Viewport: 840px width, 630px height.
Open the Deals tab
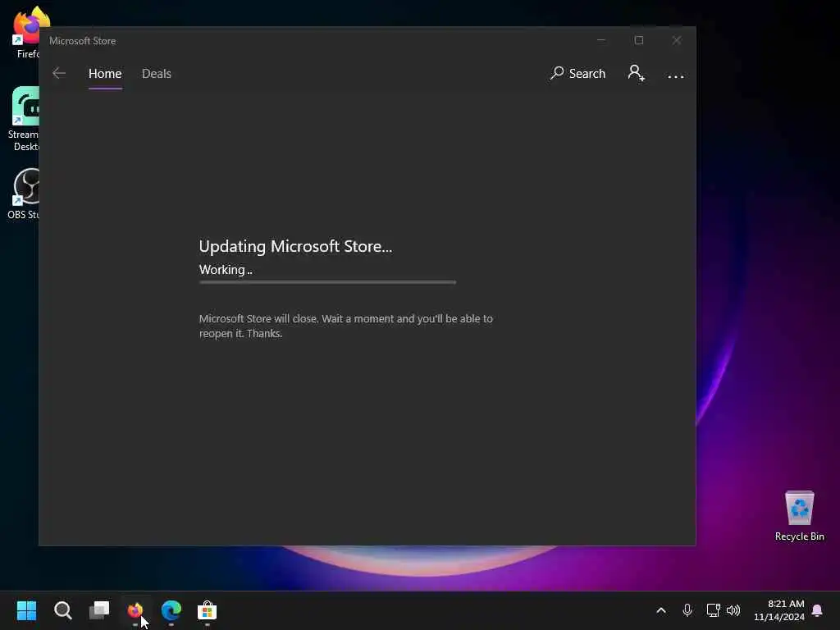(157, 73)
